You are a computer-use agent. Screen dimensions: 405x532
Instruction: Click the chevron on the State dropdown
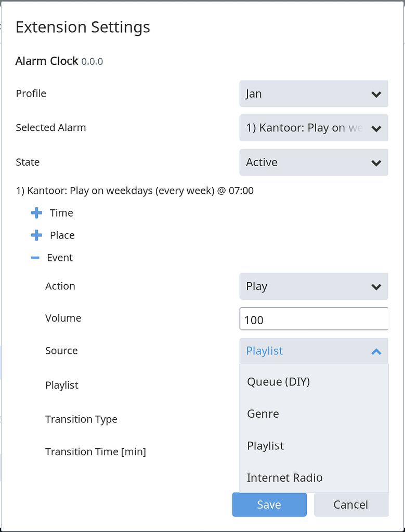pos(376,162)
